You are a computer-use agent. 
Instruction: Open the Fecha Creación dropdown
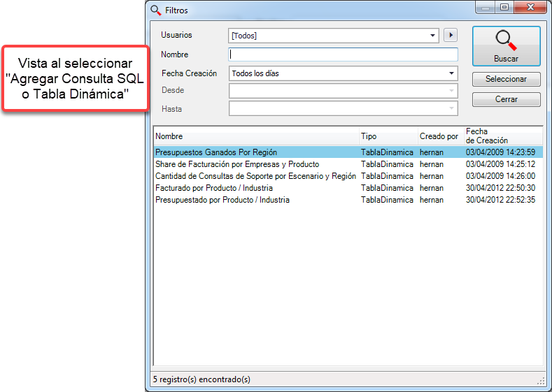pyautogui.click(x=343, y=73)
